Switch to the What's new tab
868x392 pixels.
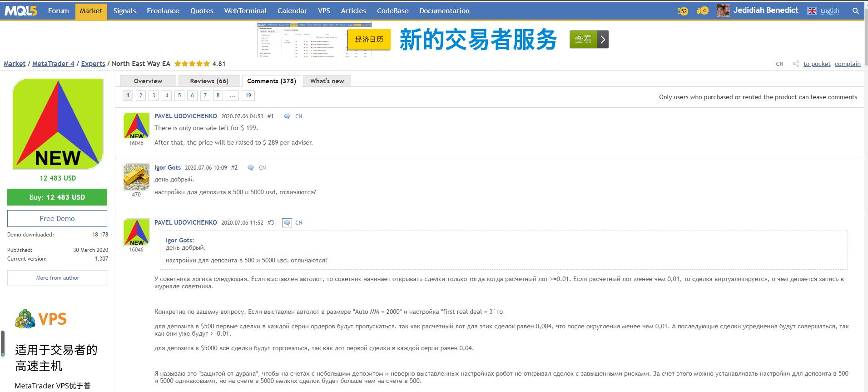click(x=327, y=81)
